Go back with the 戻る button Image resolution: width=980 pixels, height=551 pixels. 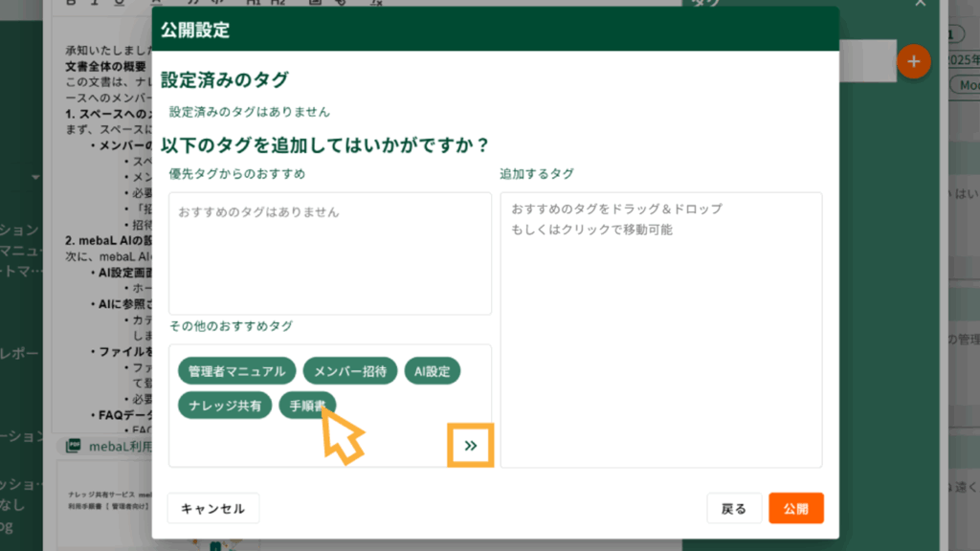point(733,508)
